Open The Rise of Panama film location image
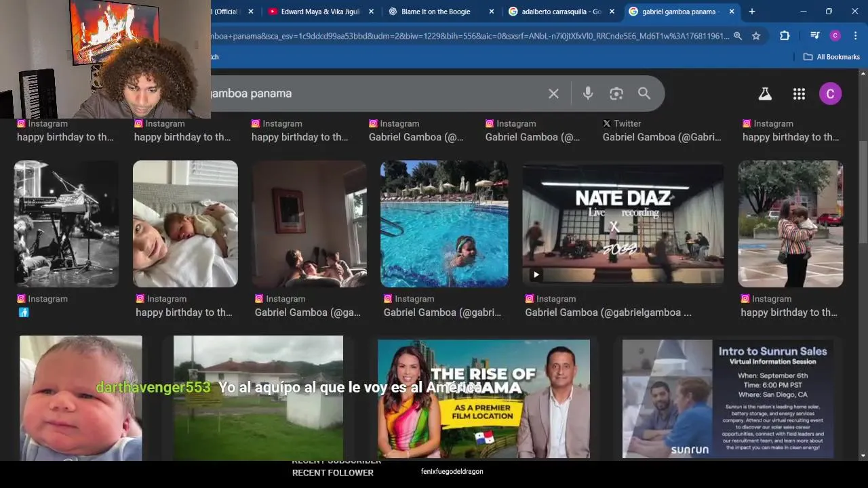868x488 pixels. [x=484, y=399]
